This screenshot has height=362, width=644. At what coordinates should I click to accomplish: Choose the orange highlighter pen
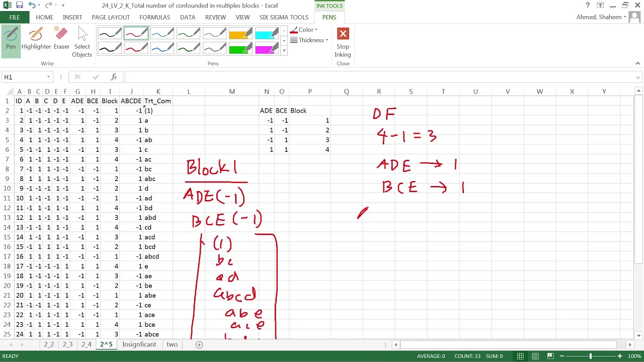(241, 34)
